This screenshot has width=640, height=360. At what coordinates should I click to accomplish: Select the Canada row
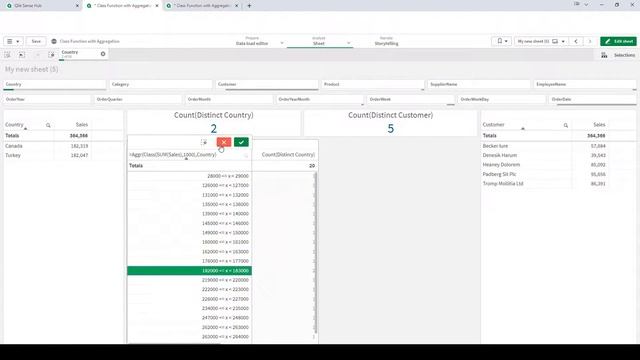coord(47,146)
